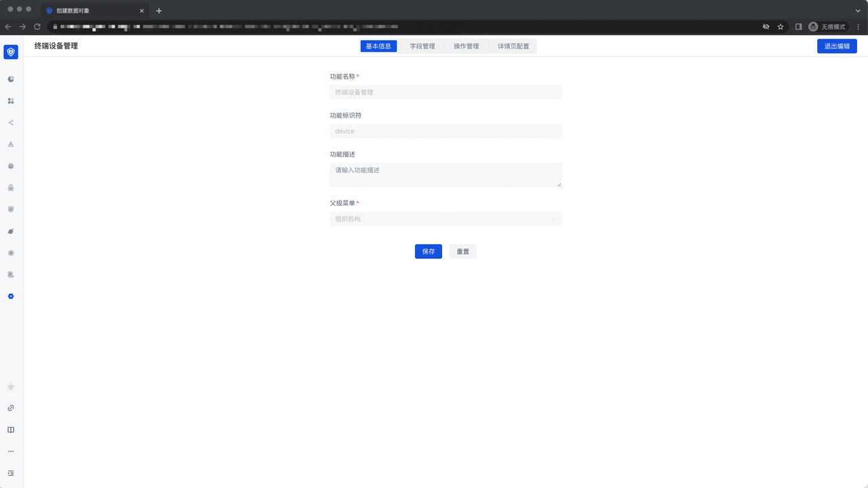The image size is (868, 488).
Task: Open the four-squares apps sidebar icon
Action: click(11, 101)
